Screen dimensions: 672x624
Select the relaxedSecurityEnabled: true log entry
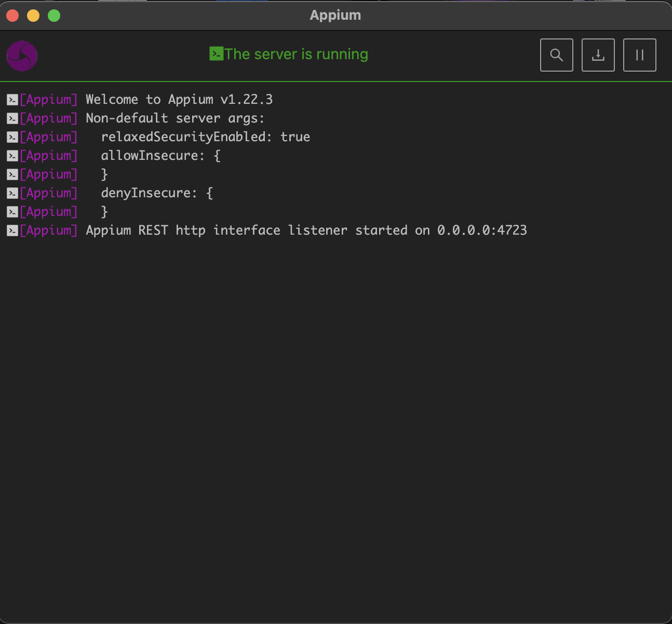pyautogui.click(x=206, y=137)
